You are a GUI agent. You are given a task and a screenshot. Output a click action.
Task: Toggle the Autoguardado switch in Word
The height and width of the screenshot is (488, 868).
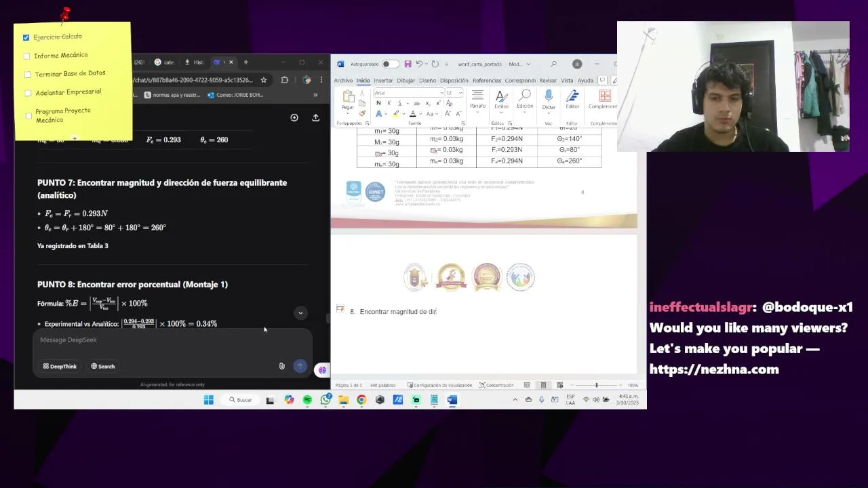tap(390, 64)
